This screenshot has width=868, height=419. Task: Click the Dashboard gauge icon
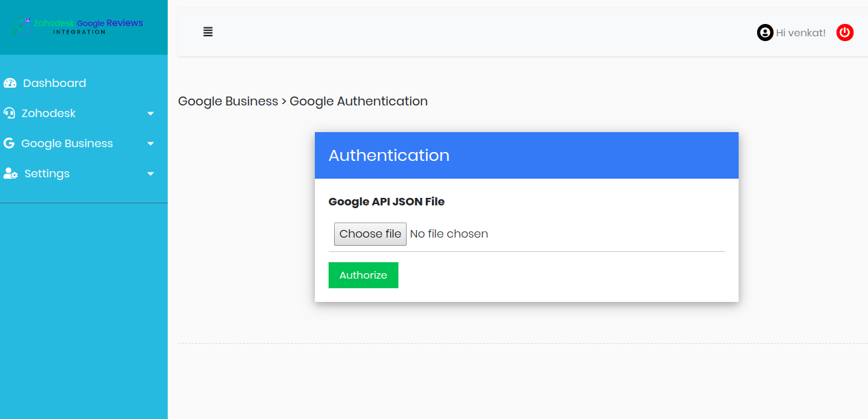tap(10, 83)
